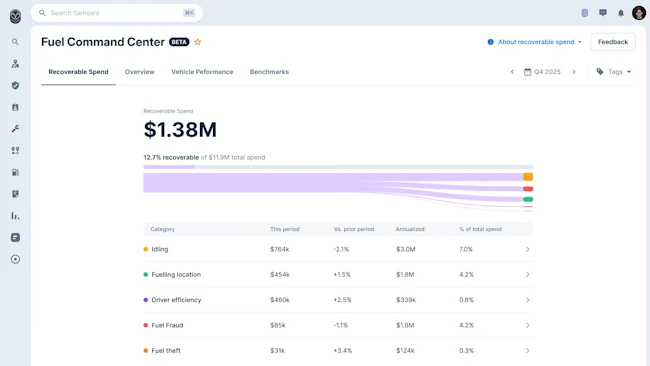Open the card icon in sidebar
This screenshot has width=650, height=366.
click(15, 238)
